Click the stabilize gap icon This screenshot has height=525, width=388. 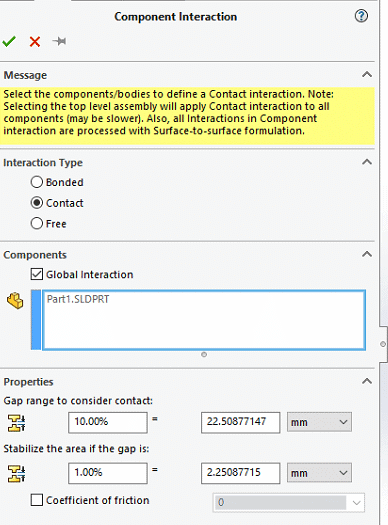point(16,473)
